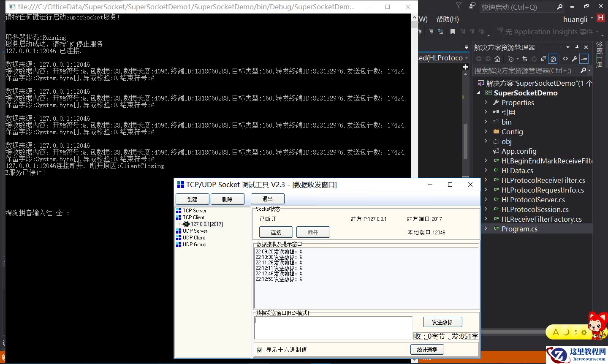Expand the Program.cs node
This screenshot has width=608, height=364.
(x=486, y=229)
